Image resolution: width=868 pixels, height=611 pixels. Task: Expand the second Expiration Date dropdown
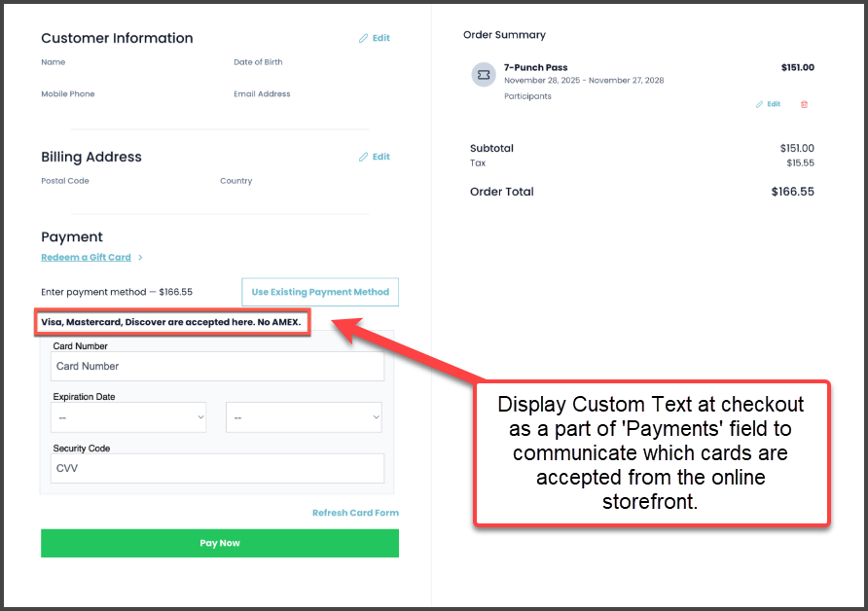[x=304, y=417]
